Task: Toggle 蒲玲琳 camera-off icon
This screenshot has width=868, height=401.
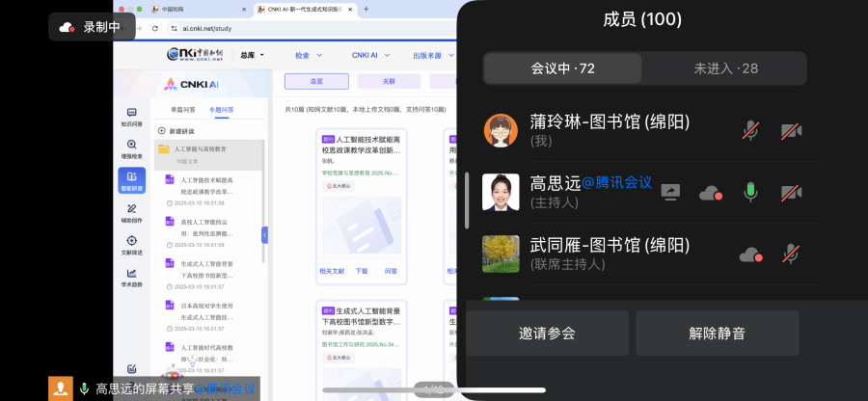Action: point(791,131)
